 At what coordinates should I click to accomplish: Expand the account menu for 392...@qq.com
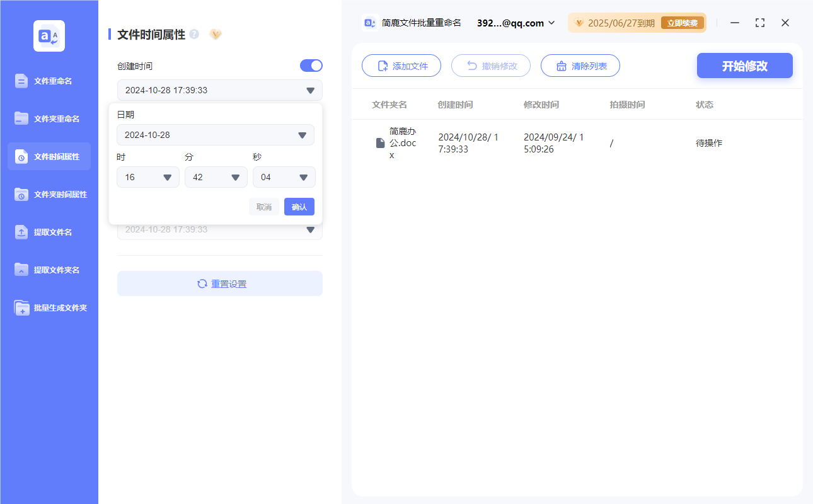click(x=514, y=23)
